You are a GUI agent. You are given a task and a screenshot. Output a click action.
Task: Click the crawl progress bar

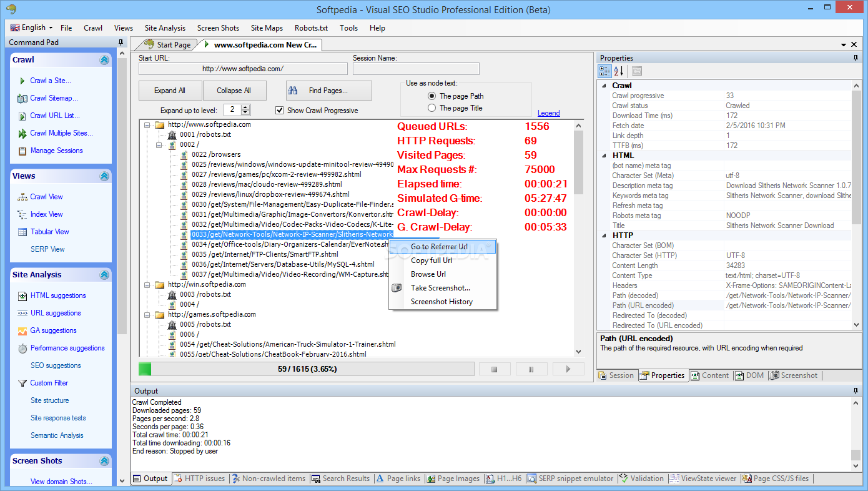[x=307, y=369]
